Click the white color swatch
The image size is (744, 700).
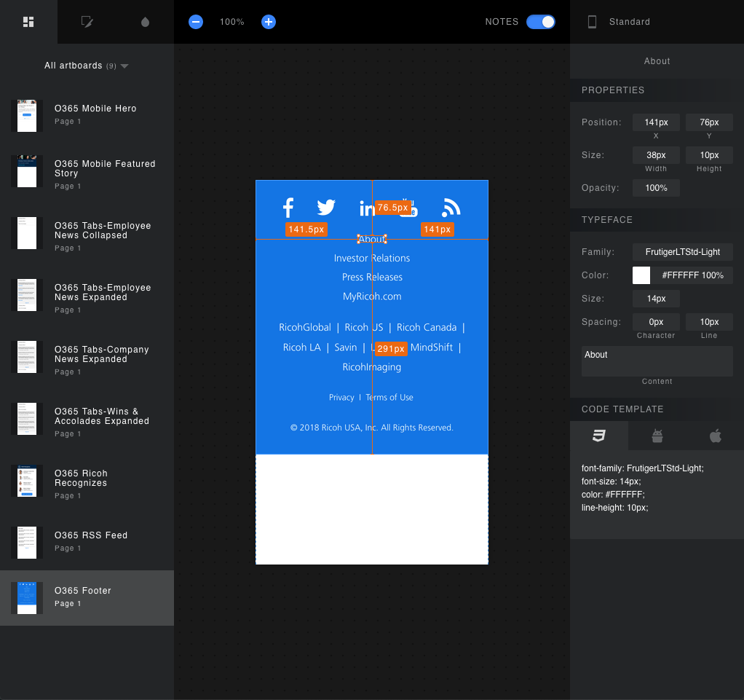641,275
